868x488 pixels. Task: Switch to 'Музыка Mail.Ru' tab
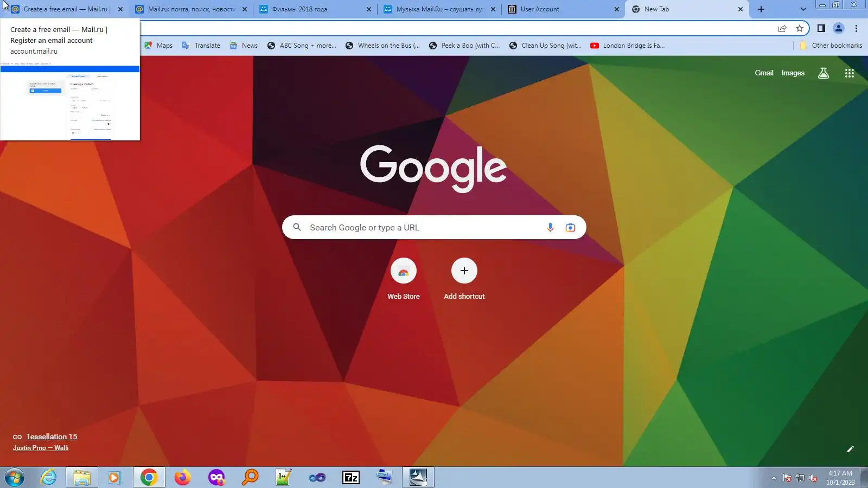pyautogui.click(x=439, y=9)
